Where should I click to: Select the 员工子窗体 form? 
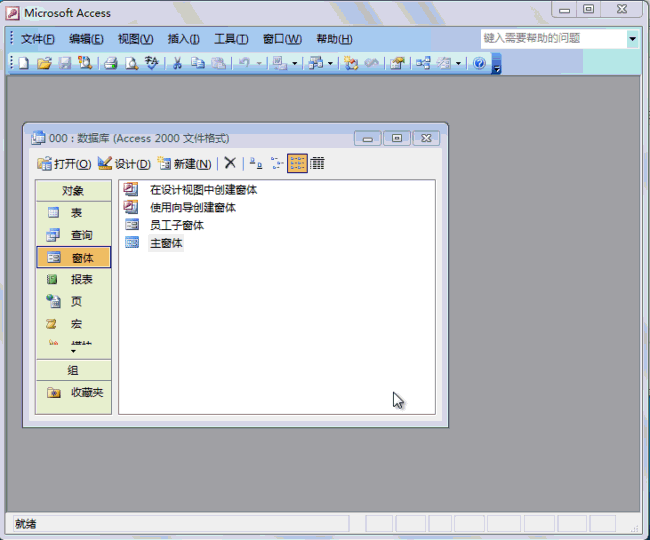(x=164, y=225)
